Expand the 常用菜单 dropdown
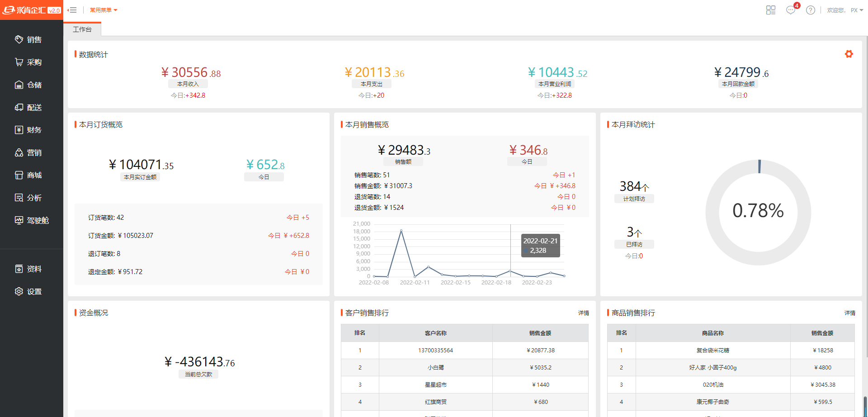 pos(103,10)
